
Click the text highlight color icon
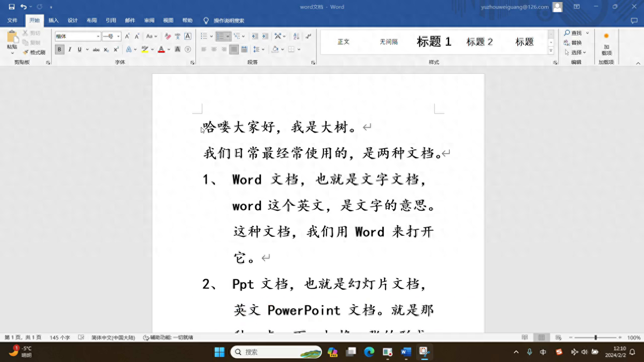coord(145,49)
